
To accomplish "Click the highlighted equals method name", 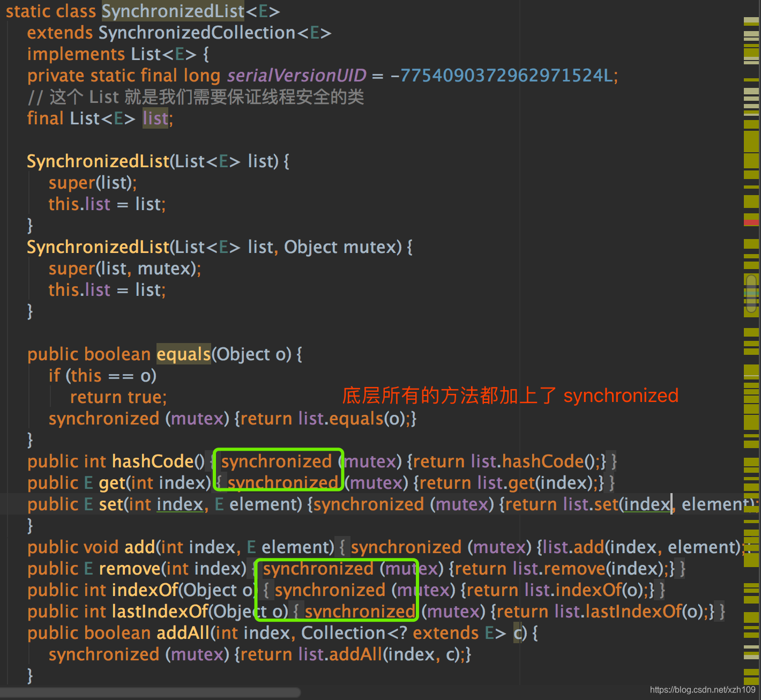I will [x=184, y=354].
